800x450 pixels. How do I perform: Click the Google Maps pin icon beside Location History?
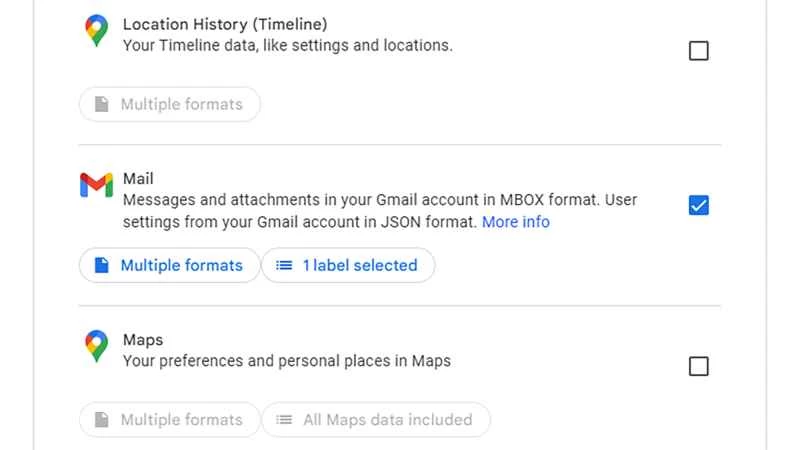pos(96,32)
